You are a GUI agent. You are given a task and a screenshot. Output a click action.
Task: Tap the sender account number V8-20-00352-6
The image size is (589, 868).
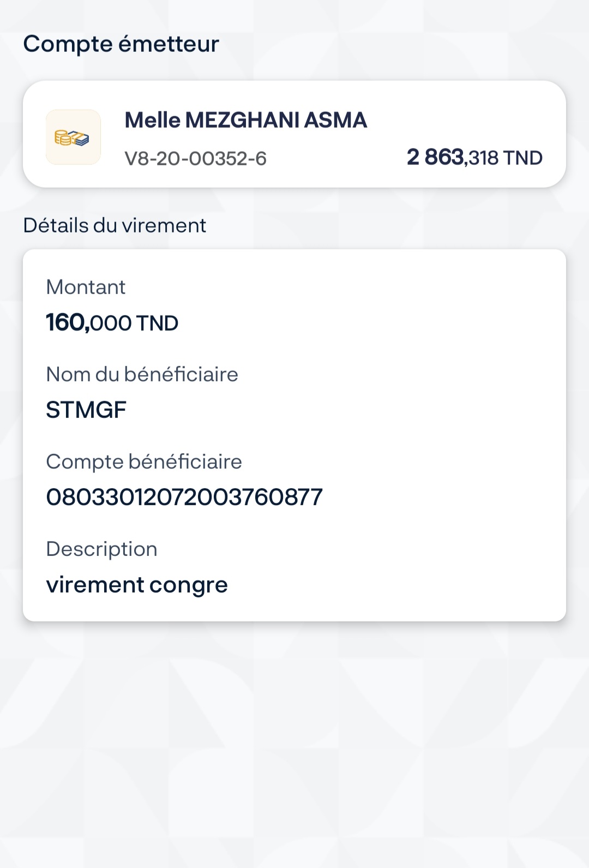(195, 159)
